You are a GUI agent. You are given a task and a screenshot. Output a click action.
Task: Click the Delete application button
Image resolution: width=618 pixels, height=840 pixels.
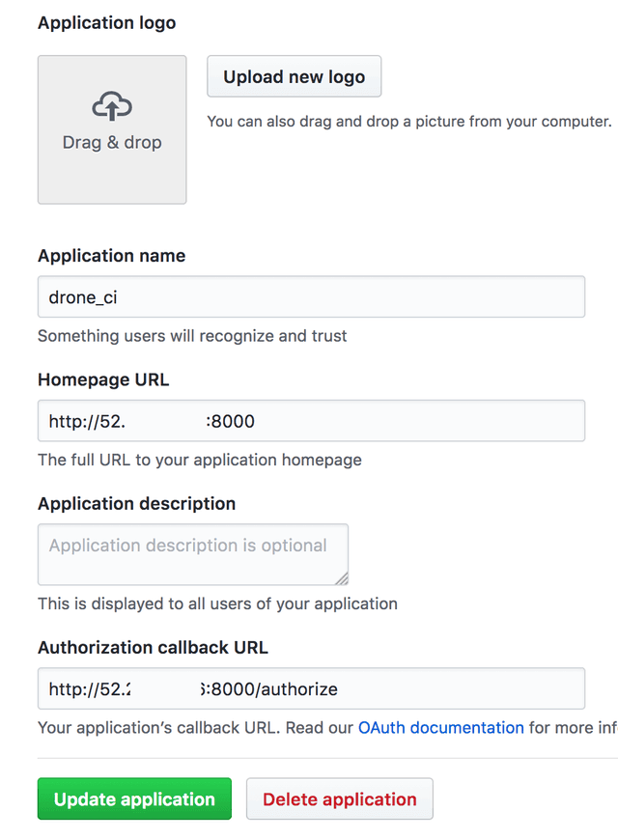pos(339,798)
